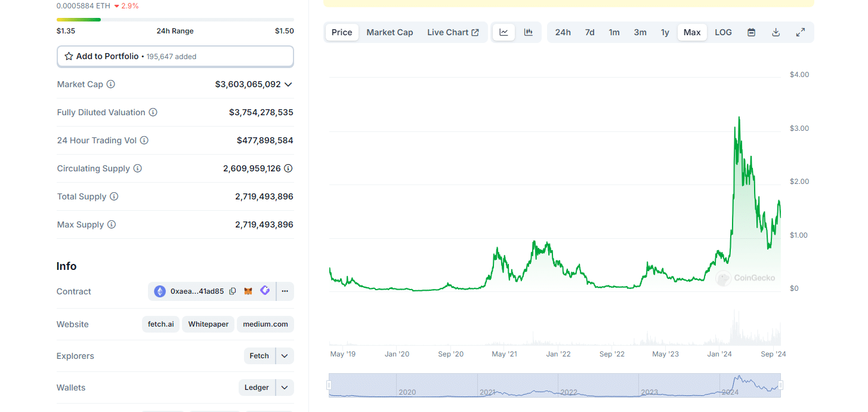Click the Jan '24 axis label

coord(719,354)
